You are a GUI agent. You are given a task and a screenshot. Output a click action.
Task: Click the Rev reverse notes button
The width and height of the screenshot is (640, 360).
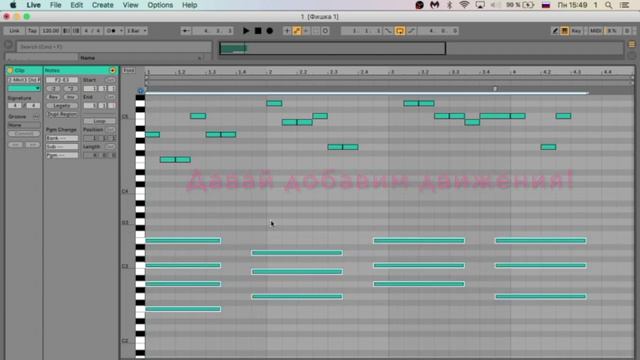point(53,97)
